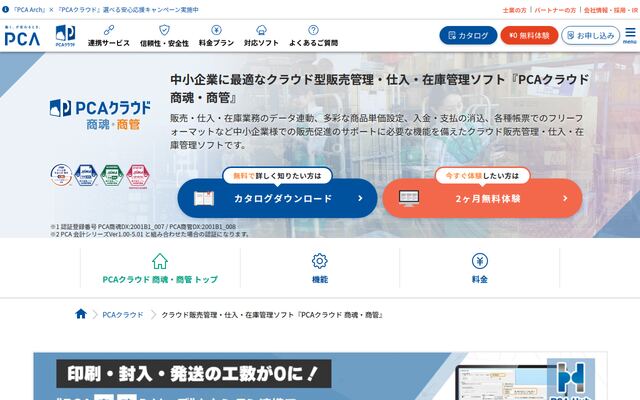Click the ¥0 無料体験 header button
Screen dimensions: 640x400
529,36
